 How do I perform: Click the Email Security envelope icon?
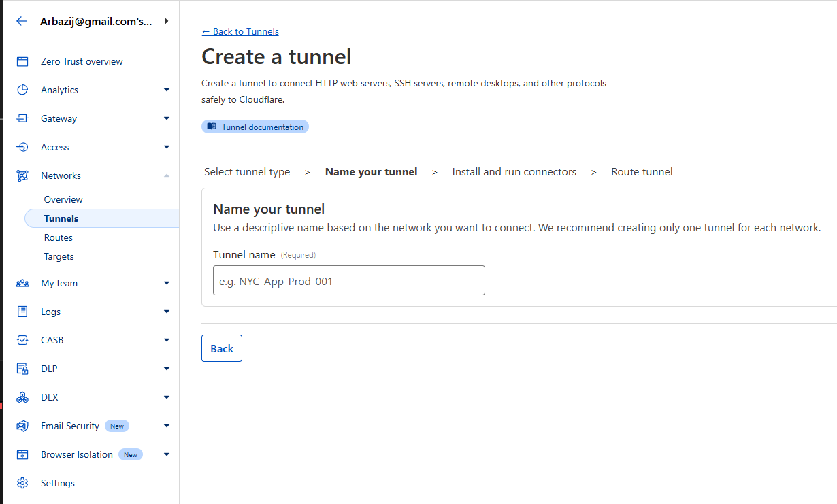pyautogui.click(x=22, y=426)
